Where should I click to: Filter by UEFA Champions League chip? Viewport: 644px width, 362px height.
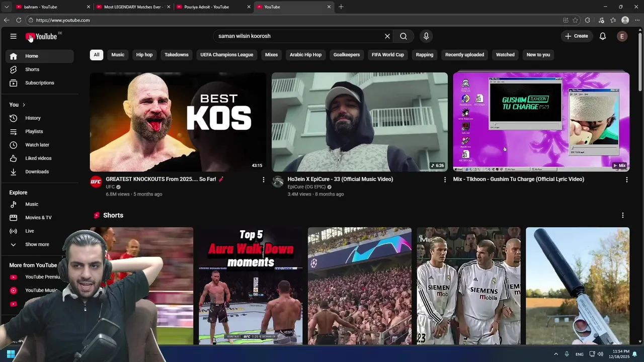227,55
